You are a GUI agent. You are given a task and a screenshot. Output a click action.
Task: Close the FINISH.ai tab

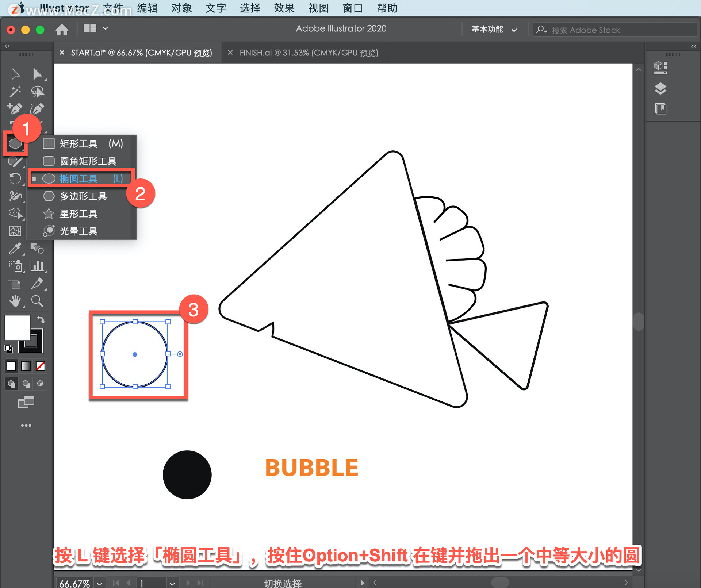point(230,53)
